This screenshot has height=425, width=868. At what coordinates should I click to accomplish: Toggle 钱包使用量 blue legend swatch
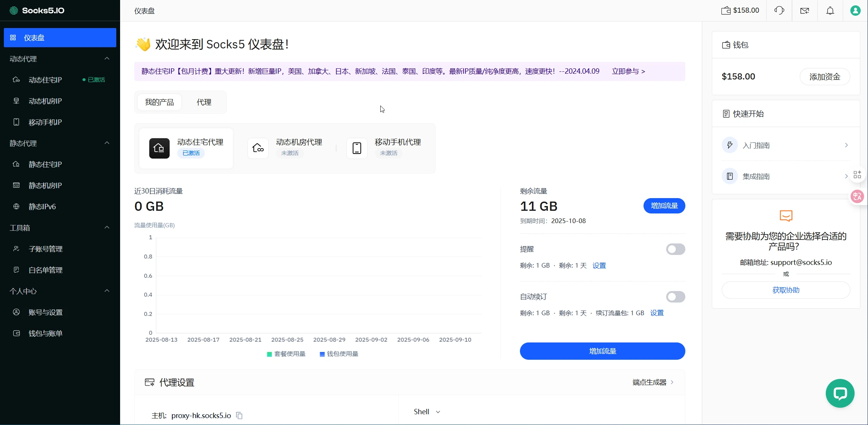tap(322, 354)
